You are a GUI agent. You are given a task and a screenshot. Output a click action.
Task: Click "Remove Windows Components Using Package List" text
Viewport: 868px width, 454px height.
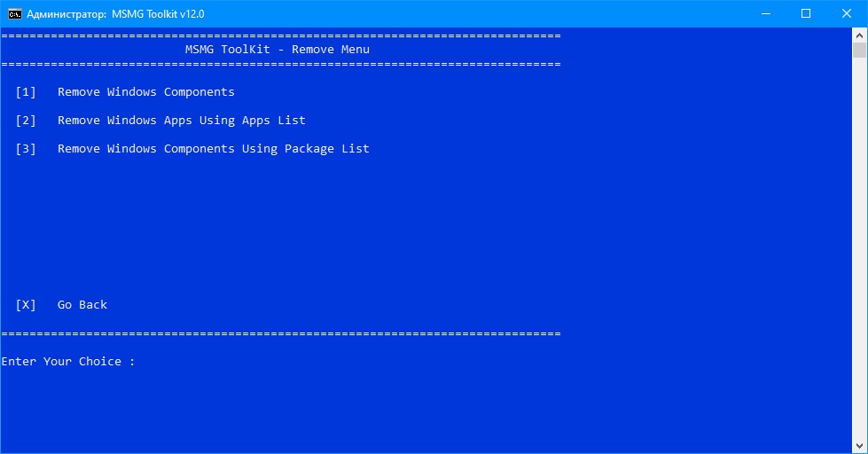tap(214, 149)
